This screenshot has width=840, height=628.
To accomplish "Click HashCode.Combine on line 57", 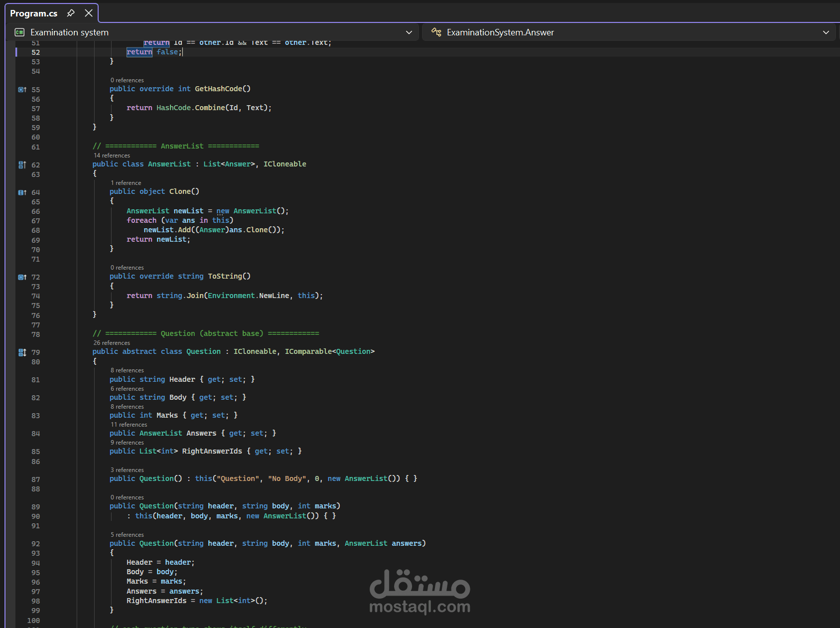I will (x=191, y=108).
